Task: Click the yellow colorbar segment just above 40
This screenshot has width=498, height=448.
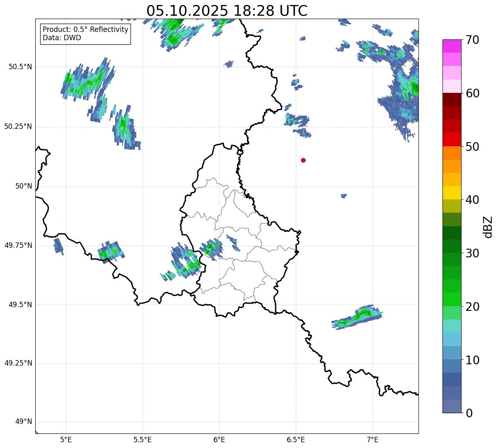Action: 452,193
